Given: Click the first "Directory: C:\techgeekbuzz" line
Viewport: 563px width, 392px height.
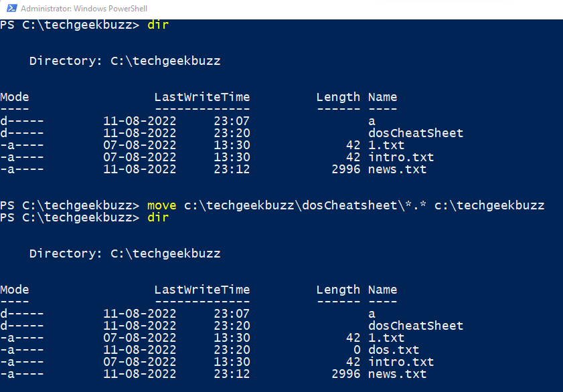Looking at the screenshot, I should pos(125,61).
